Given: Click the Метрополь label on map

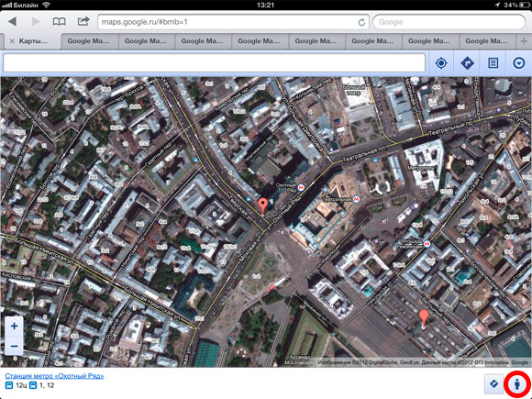Looking at the screenshot, I should pyautogui.click(x=420, y=168).
